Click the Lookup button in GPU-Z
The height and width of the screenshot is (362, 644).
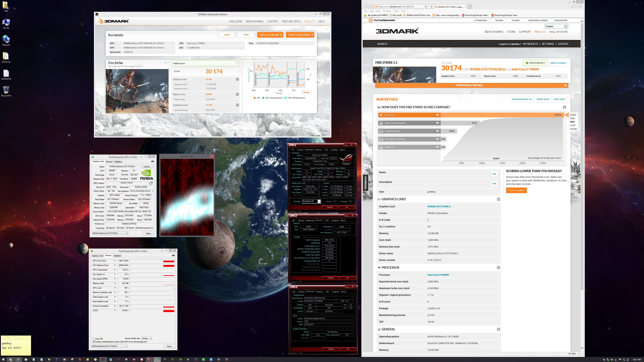pyautogui.click(x=147, y=167)
